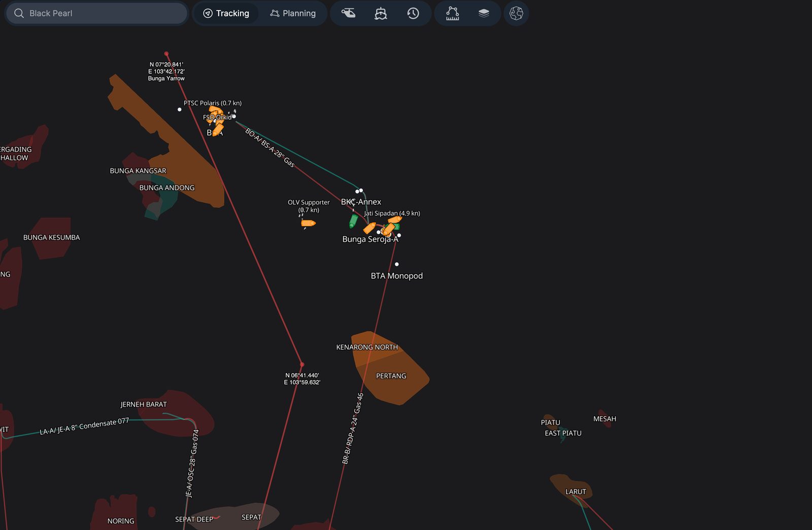Click the PERTANG field label

tap(391, 376)
